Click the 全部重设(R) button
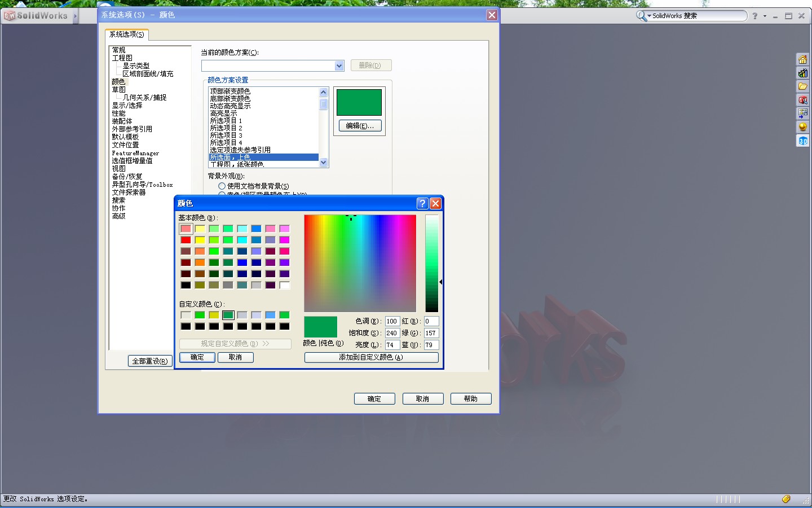 click(150, 361)
